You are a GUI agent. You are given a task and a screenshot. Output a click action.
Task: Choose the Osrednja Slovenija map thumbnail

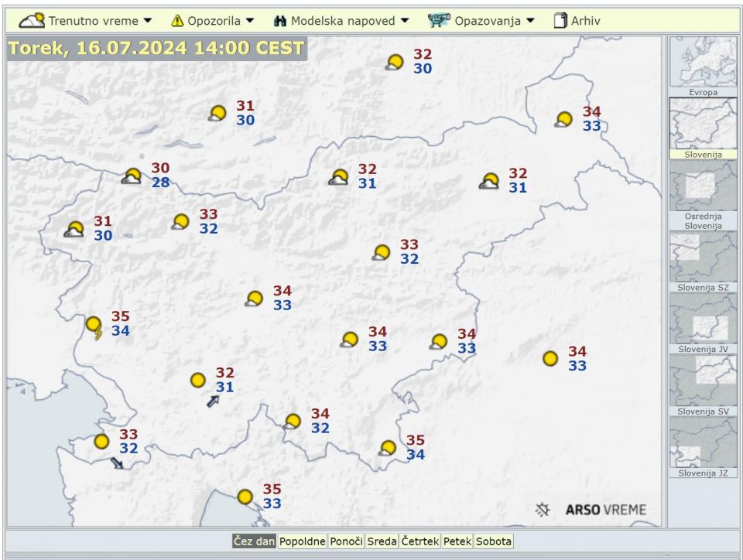coord(703,194)
